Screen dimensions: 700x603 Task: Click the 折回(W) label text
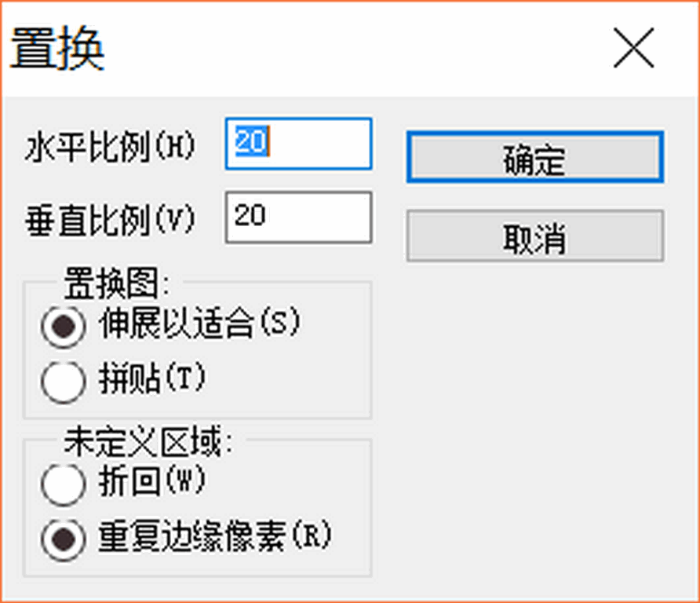point(152,481)
